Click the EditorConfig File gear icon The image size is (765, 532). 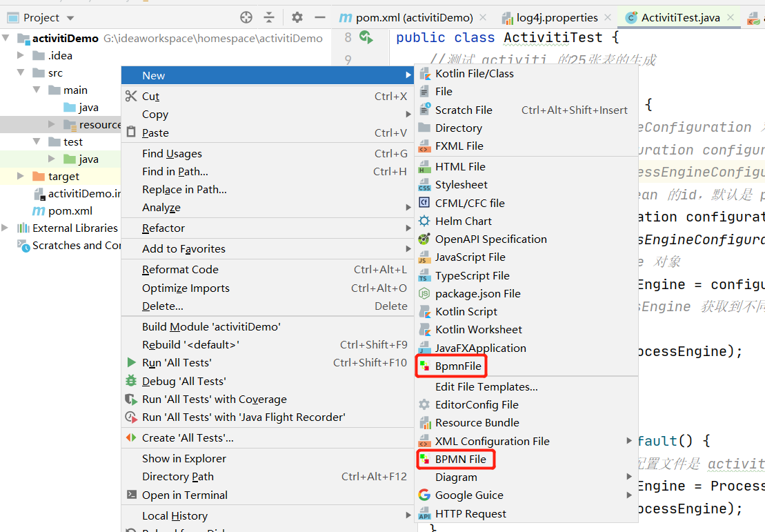point(425,404)
